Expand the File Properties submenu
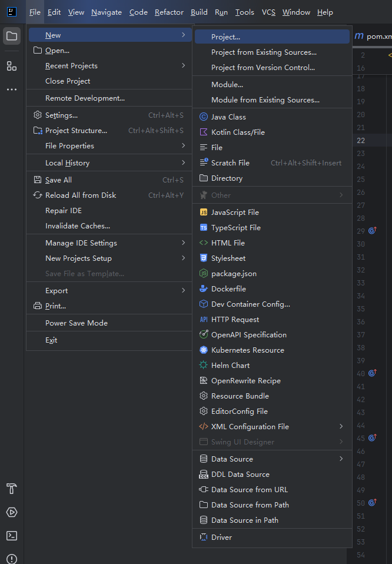Image resolution: width=392 pixels, height=564 pixels. click(x=184, y=145)
